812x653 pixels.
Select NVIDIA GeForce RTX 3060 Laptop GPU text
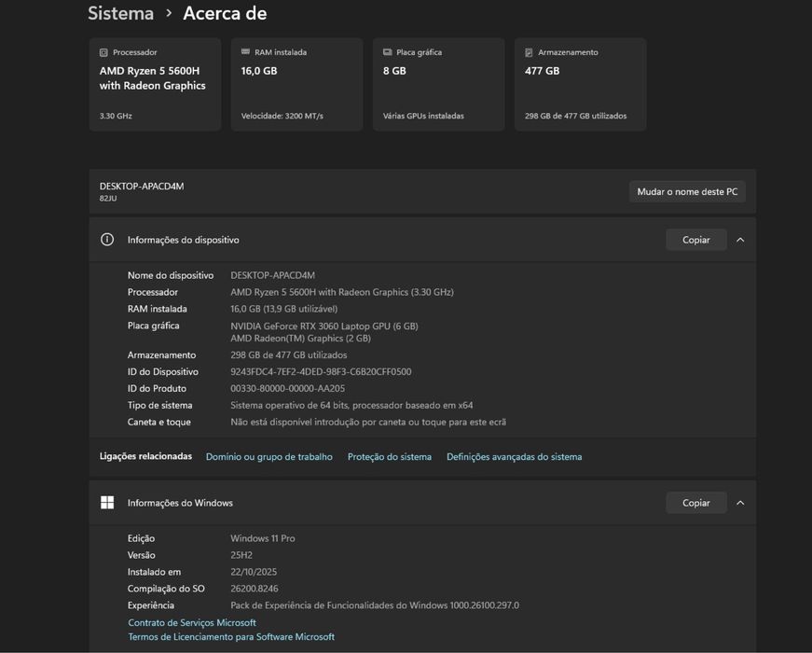click(324, 326)
